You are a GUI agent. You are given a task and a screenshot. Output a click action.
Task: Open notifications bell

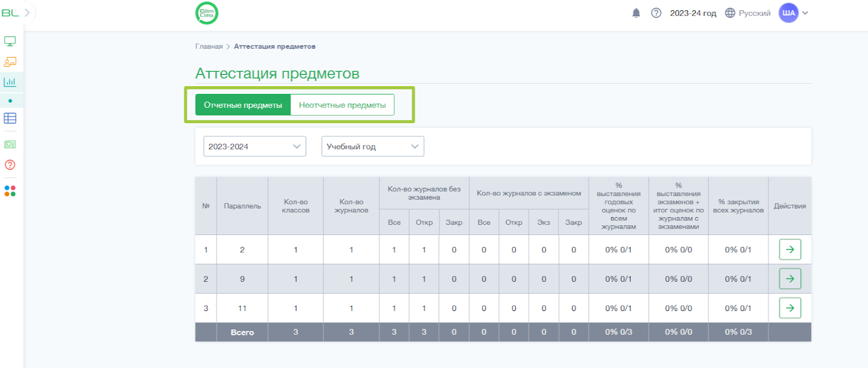pos(636,13)
